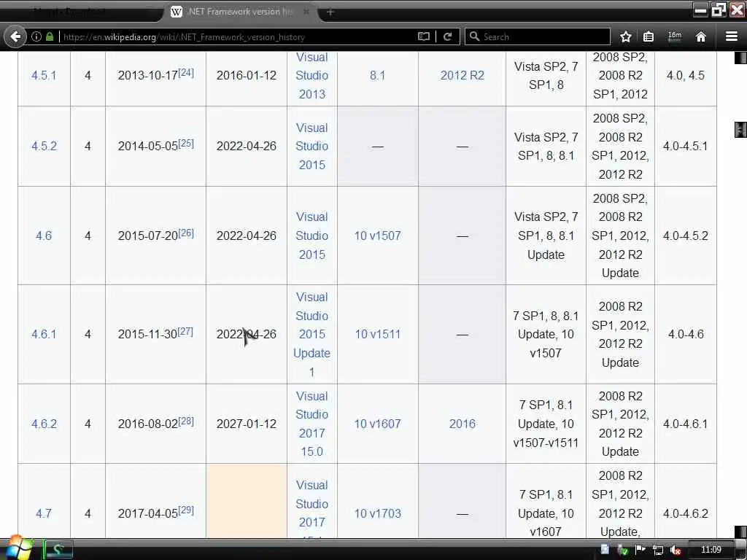Image resolution: width=747 pixels, height=560 pixels.
Task: Open the 4.5.1 version link
Action: [x=43, y=75]
